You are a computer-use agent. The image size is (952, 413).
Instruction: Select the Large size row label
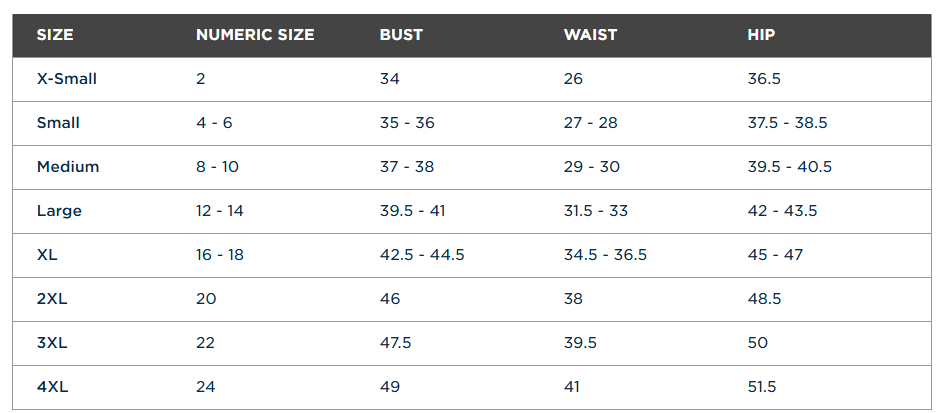click(59, 211)
